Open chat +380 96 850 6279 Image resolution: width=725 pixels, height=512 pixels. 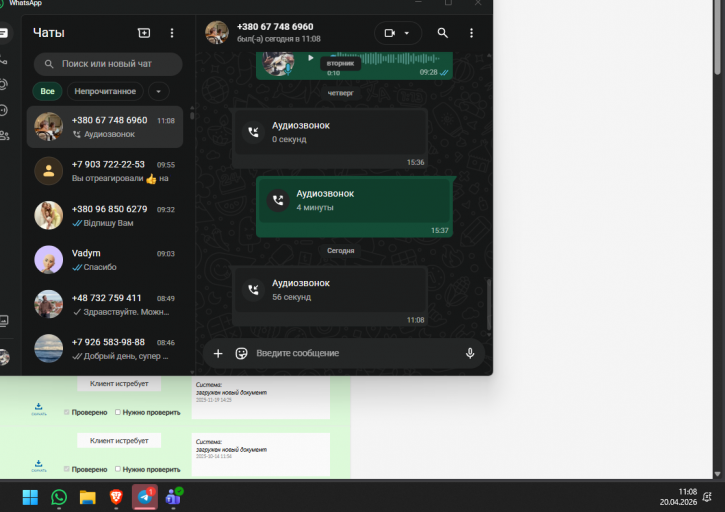pos(105,216)
